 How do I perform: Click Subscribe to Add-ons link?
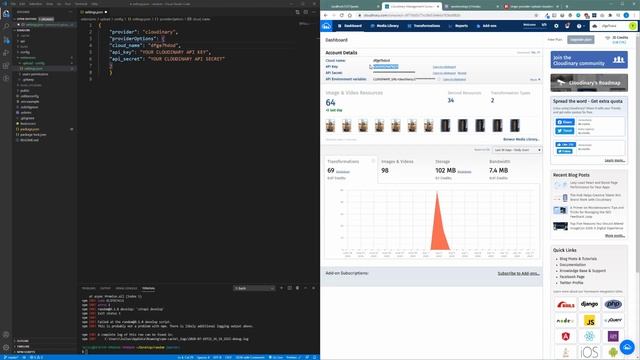pos(518,273)
